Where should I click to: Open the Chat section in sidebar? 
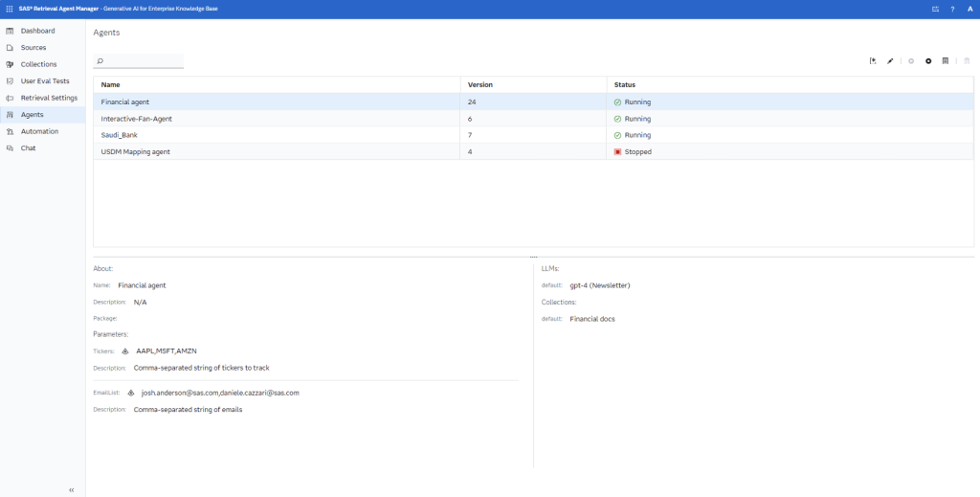click(28, 148)
